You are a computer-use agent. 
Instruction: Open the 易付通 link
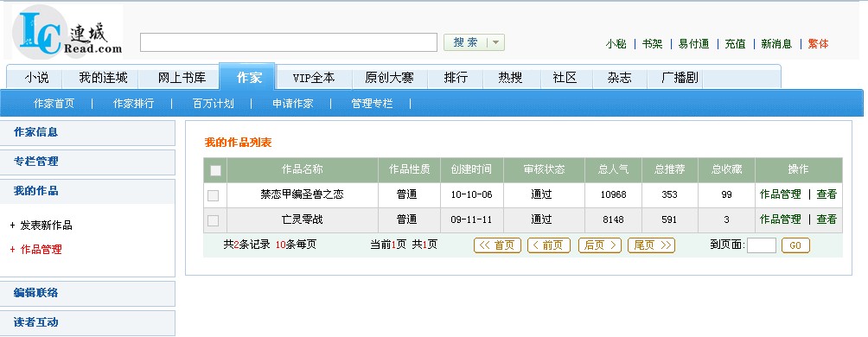tap(693, 44)
